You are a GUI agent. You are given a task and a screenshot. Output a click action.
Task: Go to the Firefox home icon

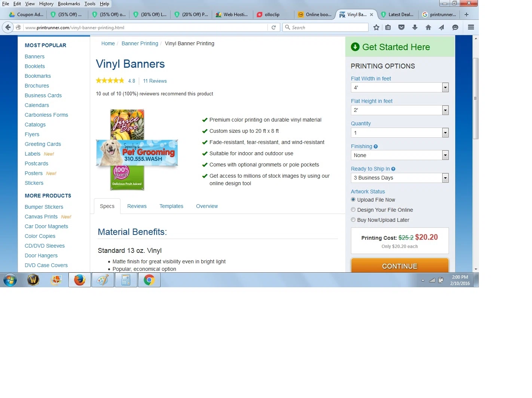point(428,27)
